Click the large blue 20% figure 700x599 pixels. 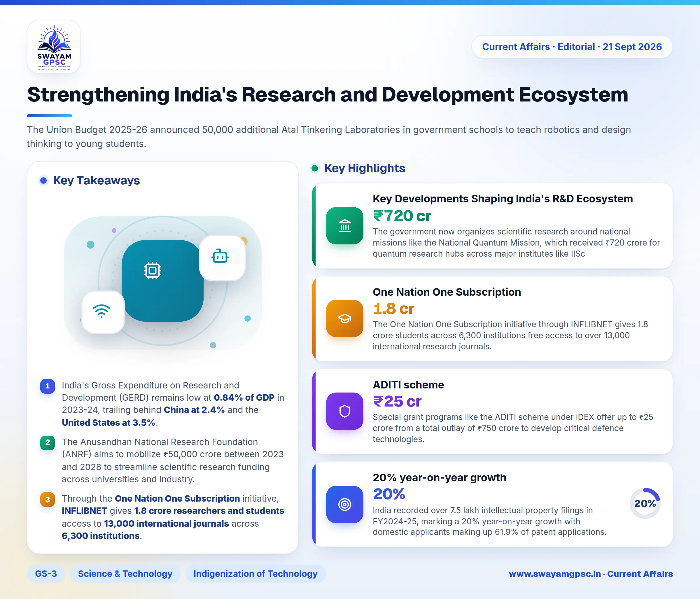pos(389,494)
